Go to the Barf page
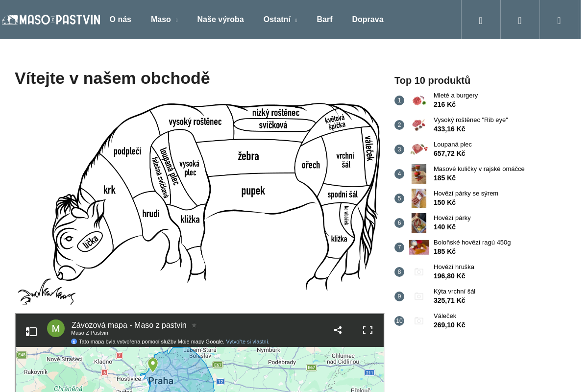 (324, 20)
